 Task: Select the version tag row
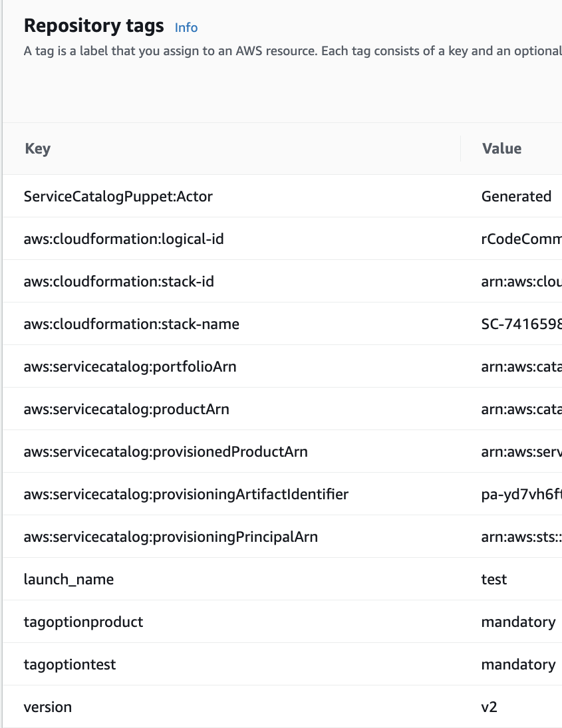point(48,707)
